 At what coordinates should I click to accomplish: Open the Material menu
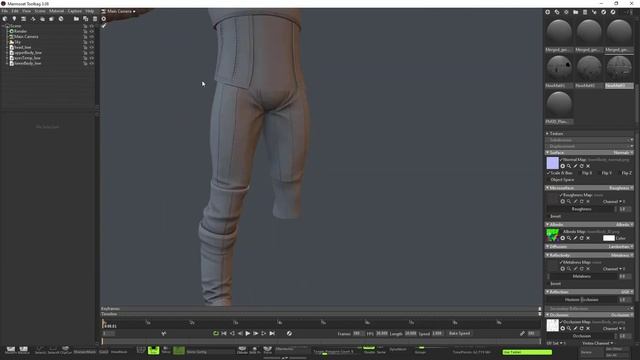[x=56, y=11]
